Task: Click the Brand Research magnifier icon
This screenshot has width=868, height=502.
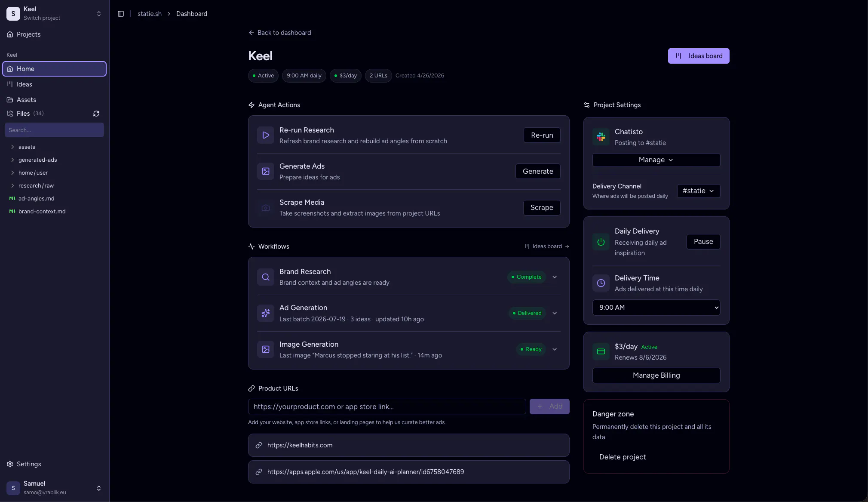Action: point(266,277)
